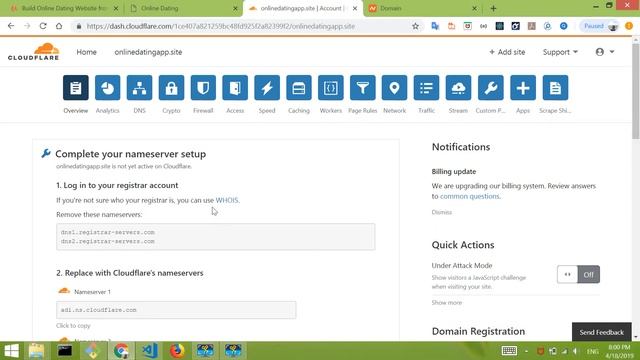Open the Crypto lock icon
This screenshot has height=360, width=640.
click(171, 88)
